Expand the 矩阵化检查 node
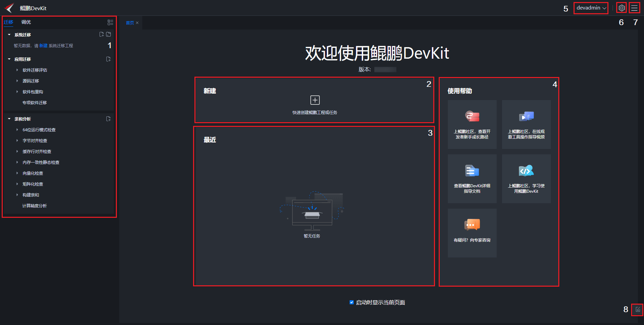The height and width of the screenshot is (325, 644). tap(17, 184)
